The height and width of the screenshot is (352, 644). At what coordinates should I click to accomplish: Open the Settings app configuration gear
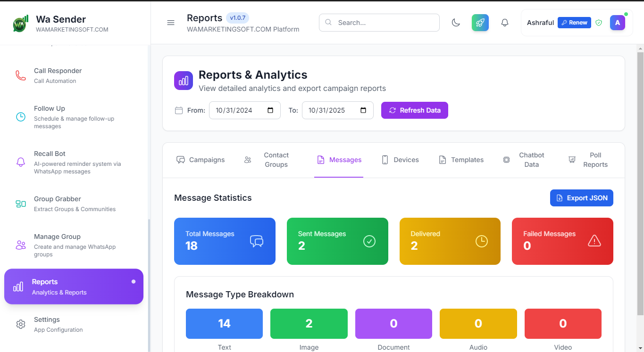click(20, 324)
